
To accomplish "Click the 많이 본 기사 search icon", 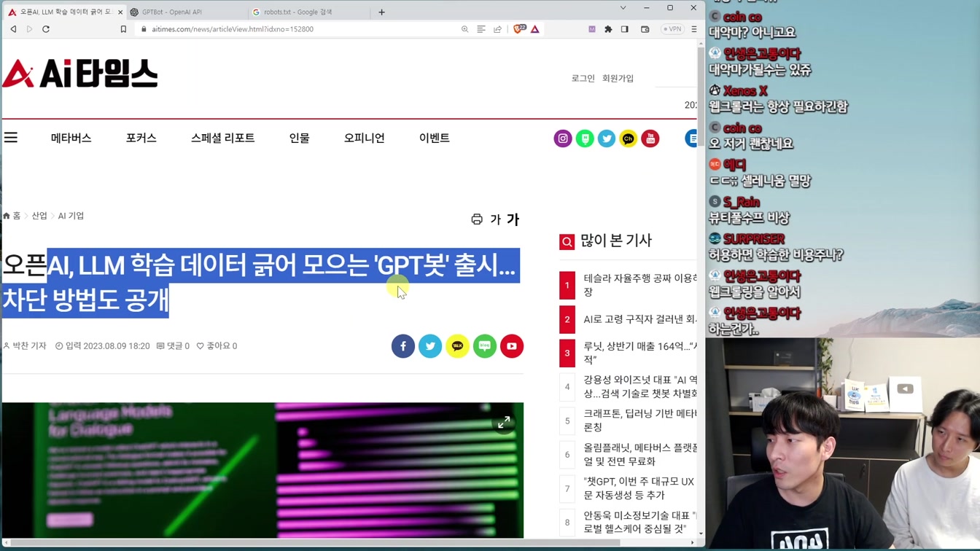I will pyautogui.click(x=567, y=242).
